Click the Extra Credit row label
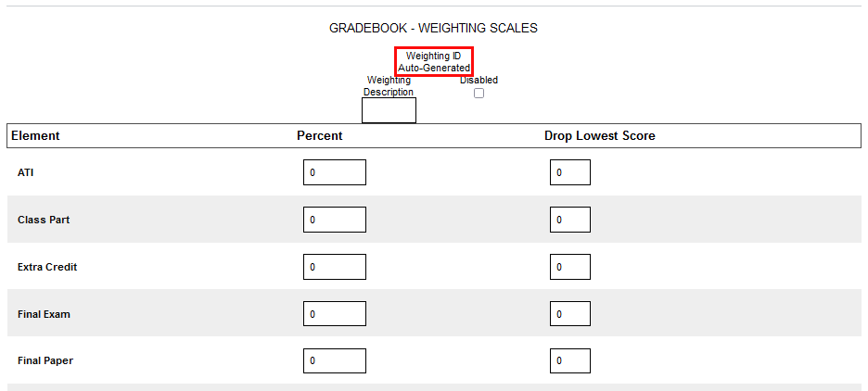Image resolution: width=868 pixels, height=391 pixels. click(x=47, y=267)
